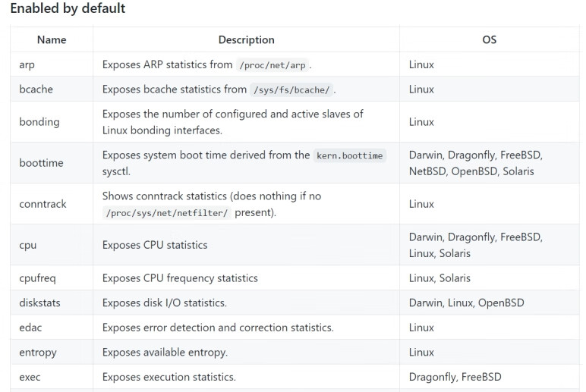Select the cpufreq collector name
Screen dimensions: 586x392
click(x=37, y=278)
